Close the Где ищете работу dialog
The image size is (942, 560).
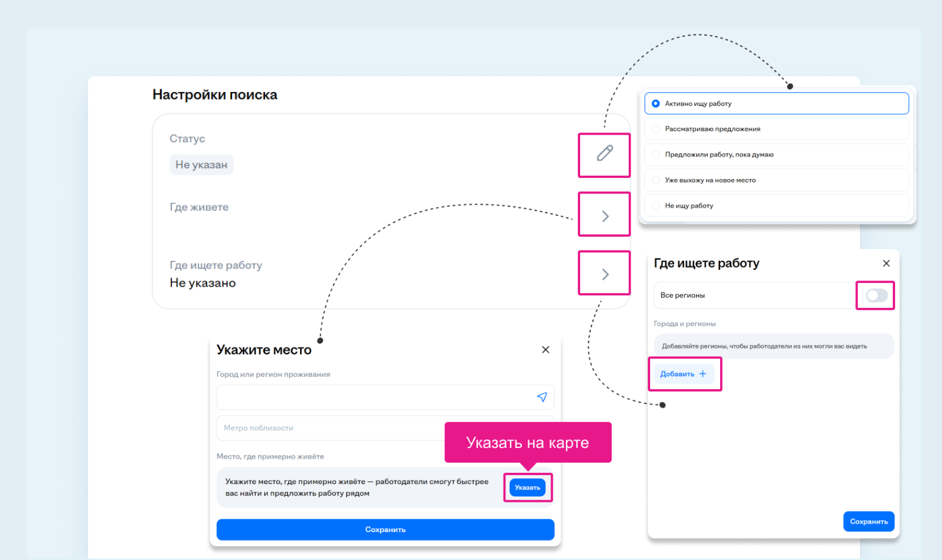click(x=886, y=263)
